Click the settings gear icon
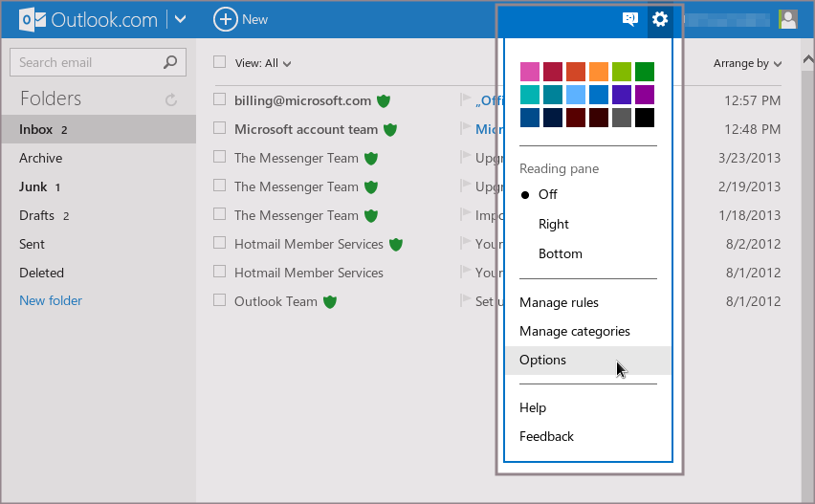This screenshot has width=815, height=504. point(659,19)
